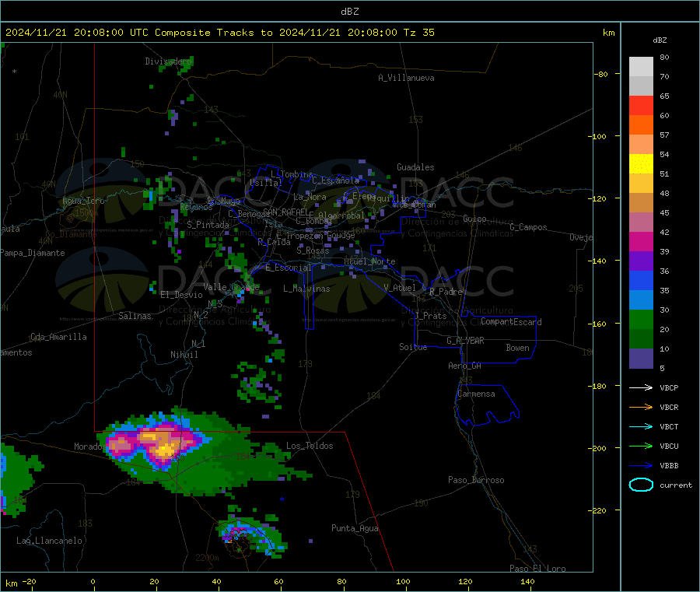Click the Atuel_Norte map label
700x592 pixels.
(x=369, y=261)
